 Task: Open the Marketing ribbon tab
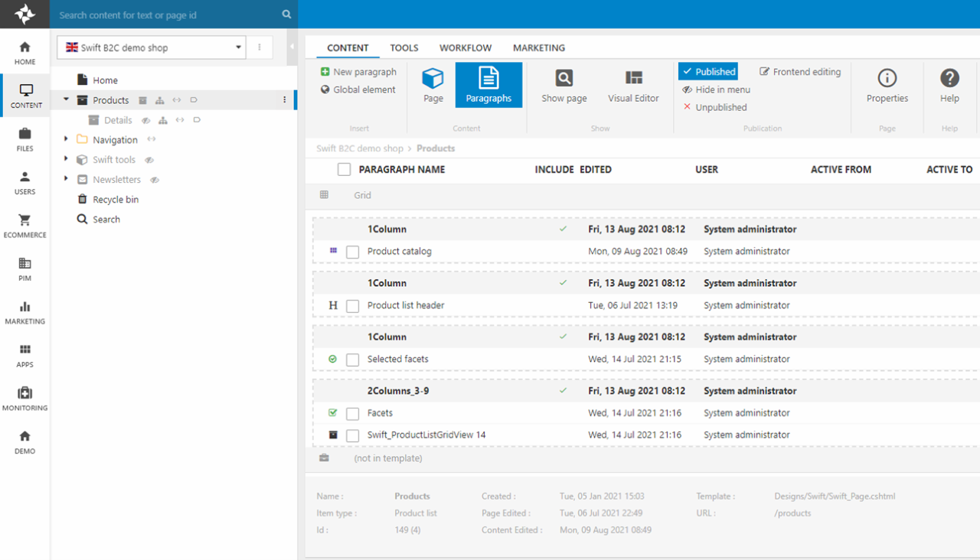click(539, 47)
